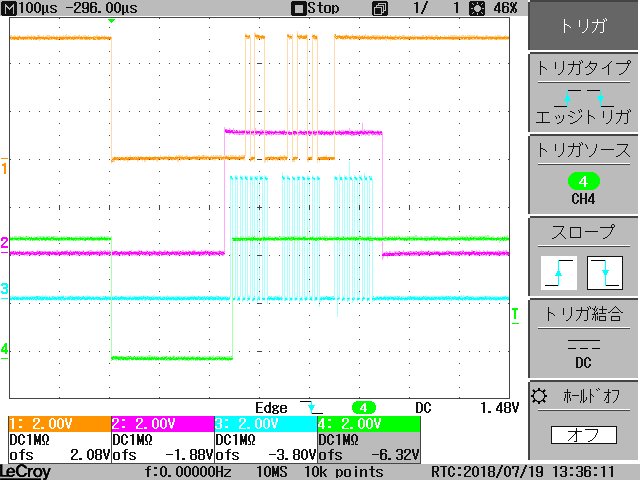
Task: Click the -296.00µs delay readout
Action: (x=102, y=8)
